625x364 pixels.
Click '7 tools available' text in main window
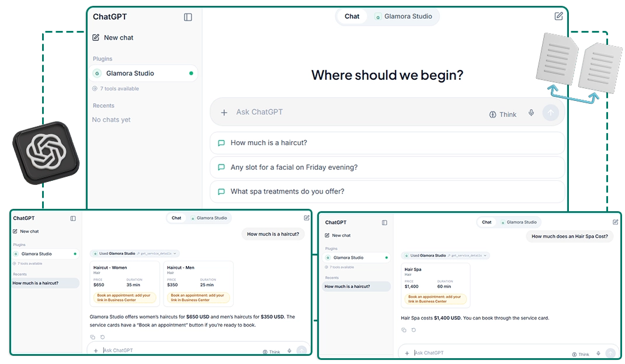[119, 89]
